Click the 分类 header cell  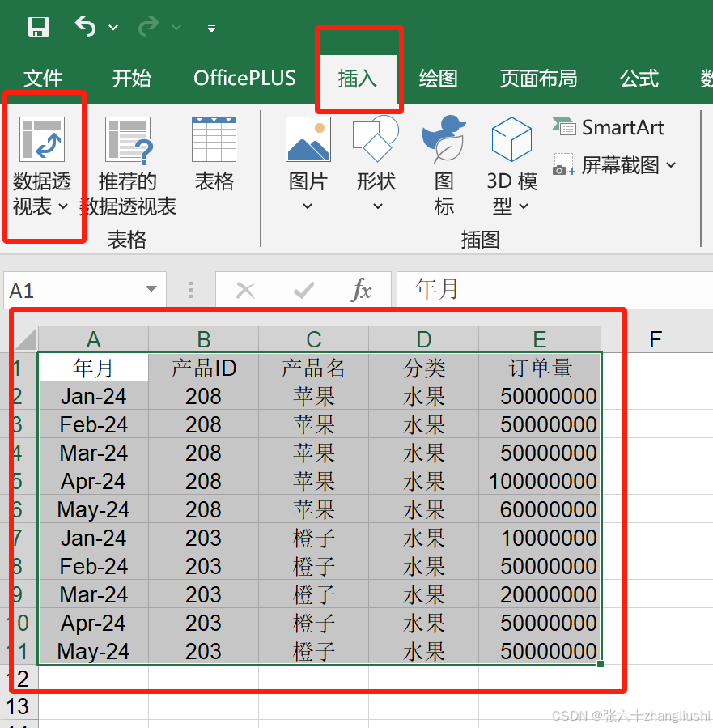pyautogui.click(x=424, y=368)
